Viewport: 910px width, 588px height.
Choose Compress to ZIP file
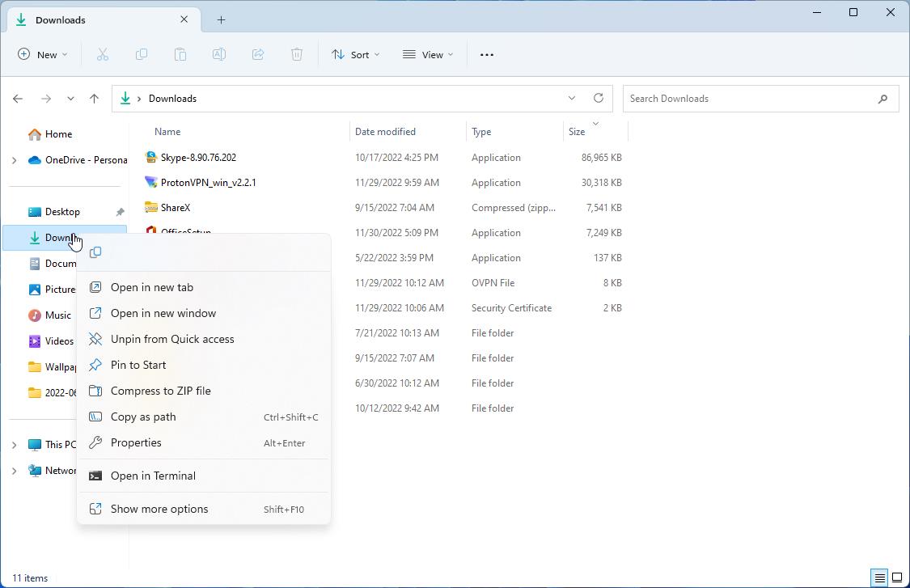[159, 391]
